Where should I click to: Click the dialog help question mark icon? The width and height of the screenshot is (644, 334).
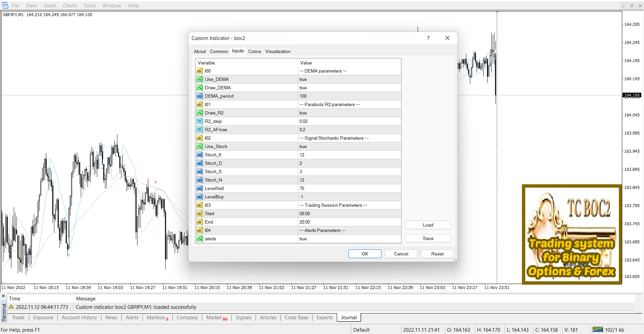coord(428,38)
